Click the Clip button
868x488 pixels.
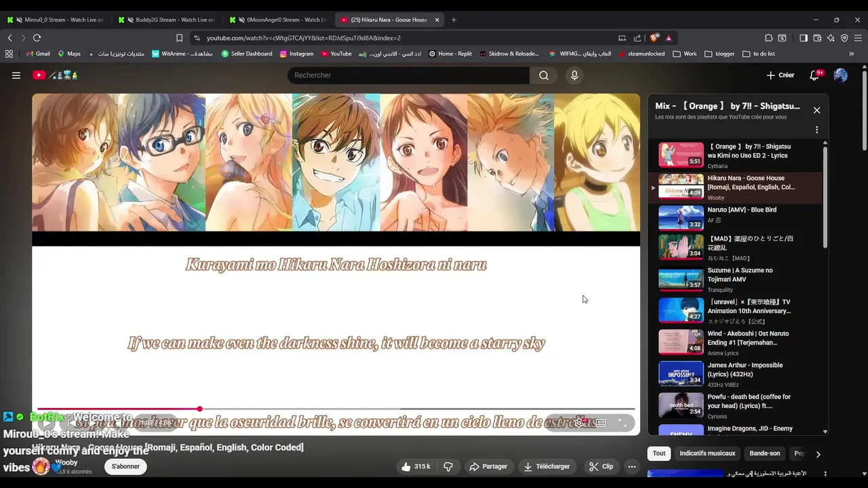[601, 466]
